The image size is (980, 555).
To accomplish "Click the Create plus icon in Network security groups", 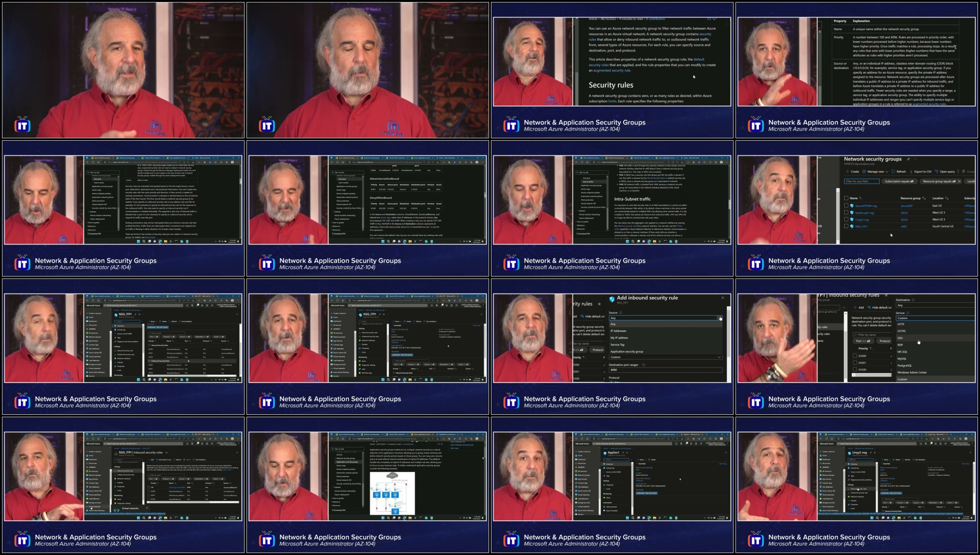I will (x=847, y=171).
